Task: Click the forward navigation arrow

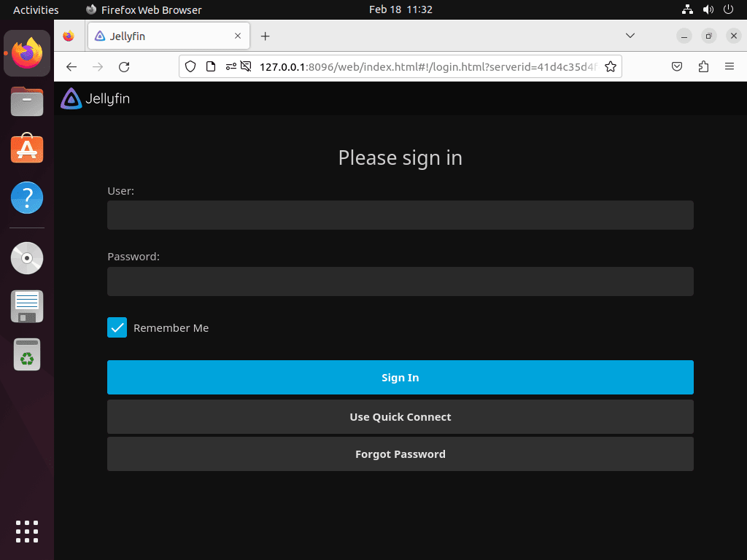Action: pos(97,66)
